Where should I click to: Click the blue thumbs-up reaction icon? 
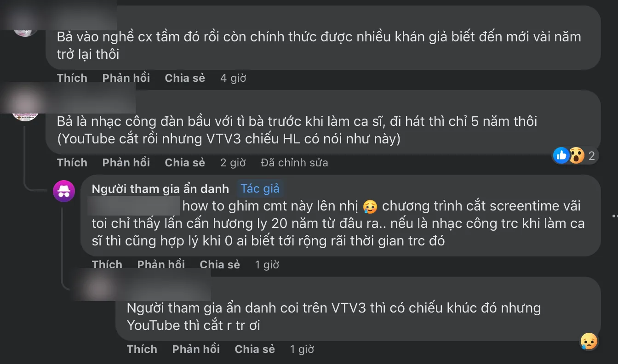tap(561, 156)
